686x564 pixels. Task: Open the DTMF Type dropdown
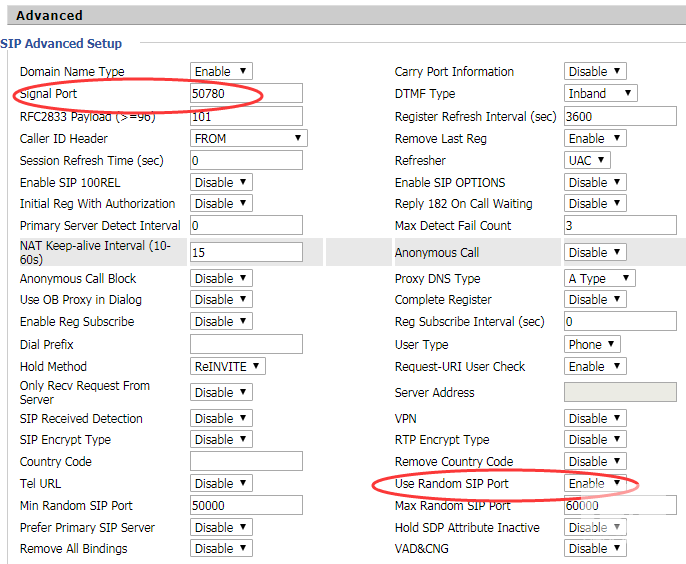(600, 94)
